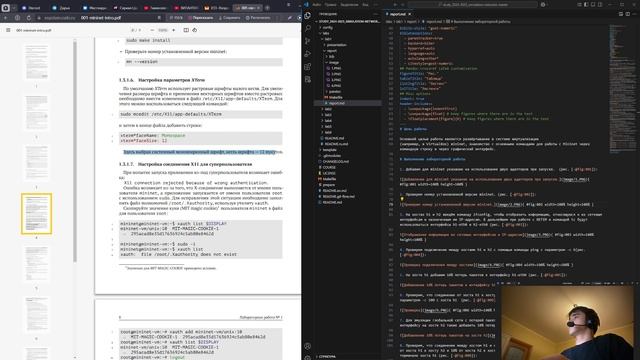Toggle the PDF thumbnails sidebar menu icon
640x360 pixels.
point(8,30)
